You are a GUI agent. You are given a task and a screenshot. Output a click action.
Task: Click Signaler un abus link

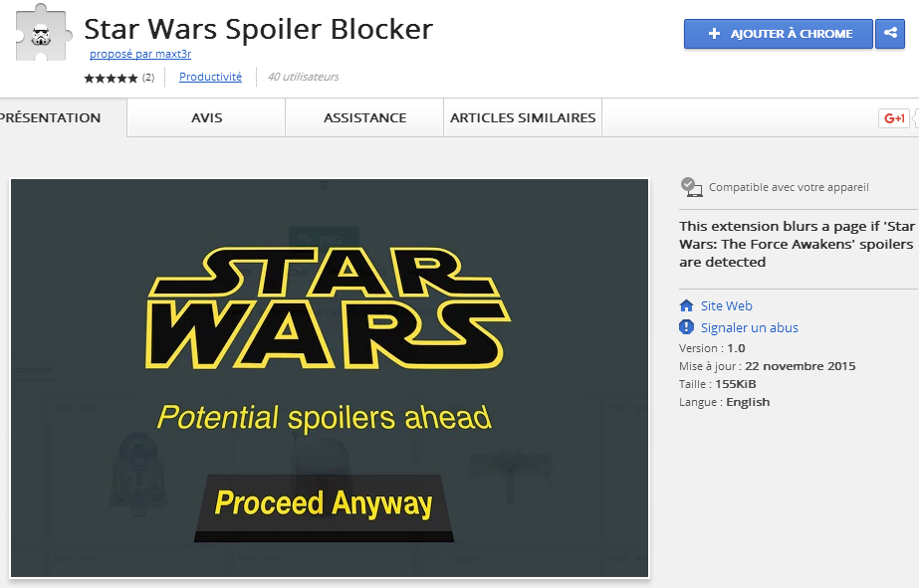(750, 327)
